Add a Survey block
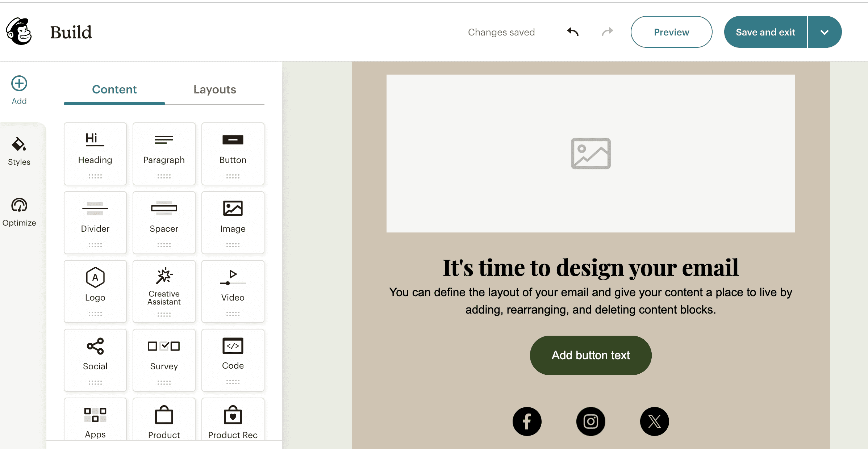 [164, 360]
